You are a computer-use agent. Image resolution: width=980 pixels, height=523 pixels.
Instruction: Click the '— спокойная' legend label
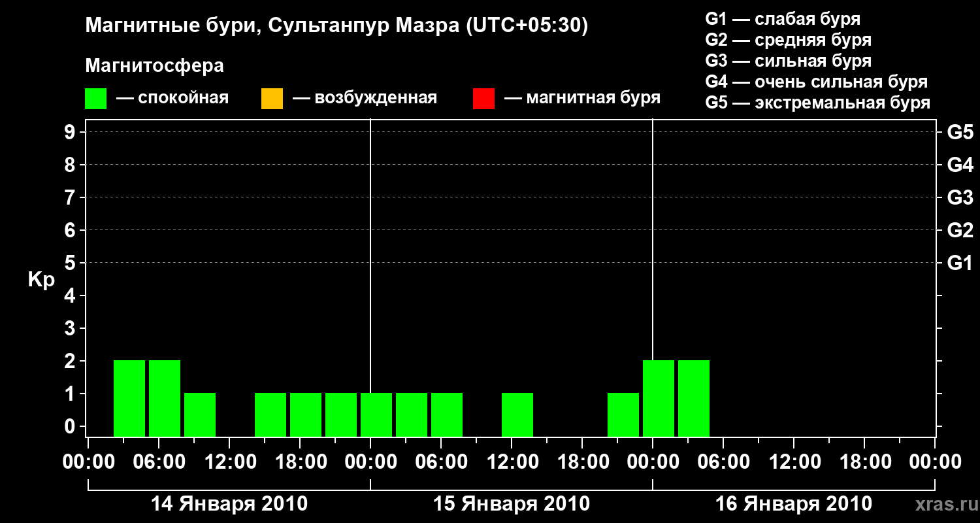(x=172, y=98)
